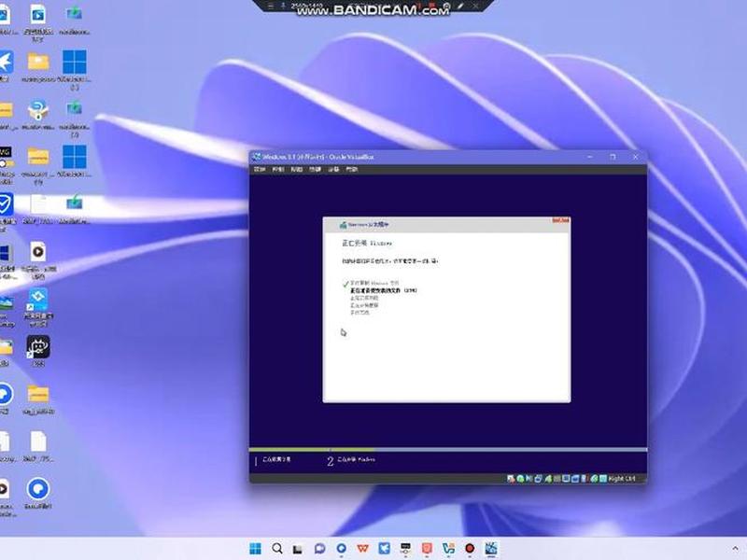Open the blue bird app in the taskbar

point(384,549)
